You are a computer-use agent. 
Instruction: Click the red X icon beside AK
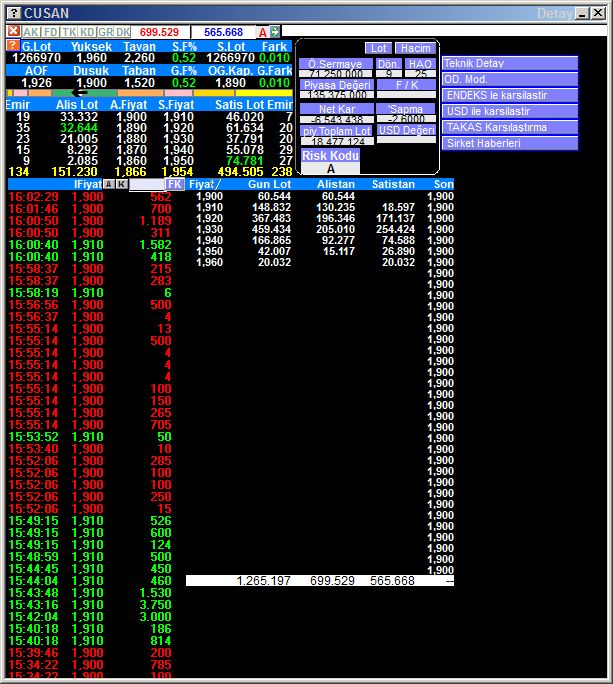(x=14, y=31)
